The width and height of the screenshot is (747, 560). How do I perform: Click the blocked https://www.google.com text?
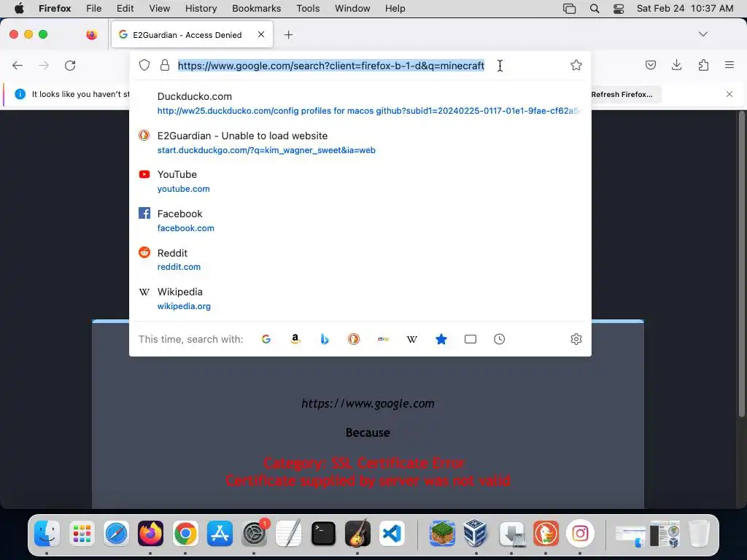pyautogui.click(x=368, y=403)
